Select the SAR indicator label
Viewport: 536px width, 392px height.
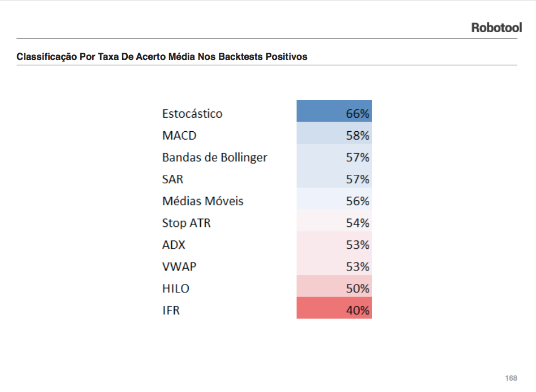(172, 179)
